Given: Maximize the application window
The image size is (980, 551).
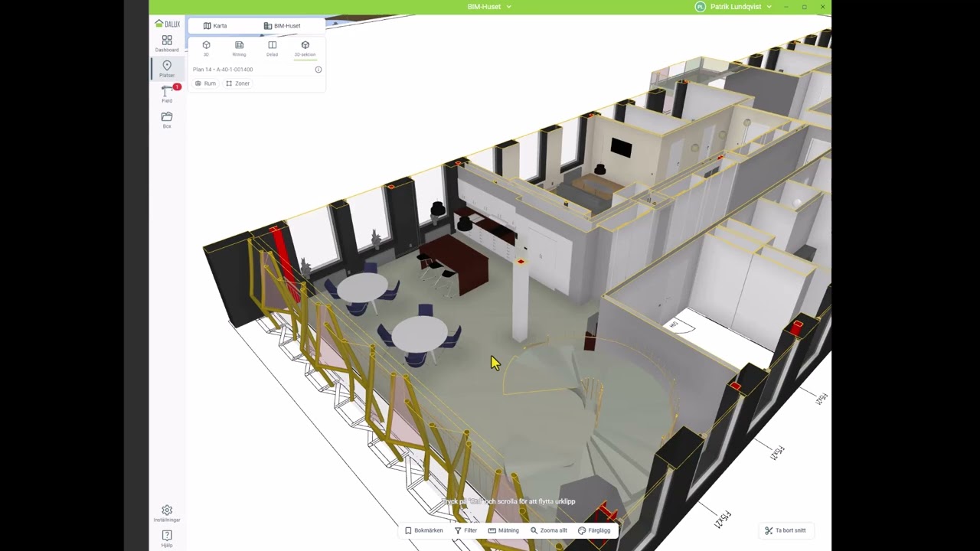Looking at the screenshot, I should [805, 7].
